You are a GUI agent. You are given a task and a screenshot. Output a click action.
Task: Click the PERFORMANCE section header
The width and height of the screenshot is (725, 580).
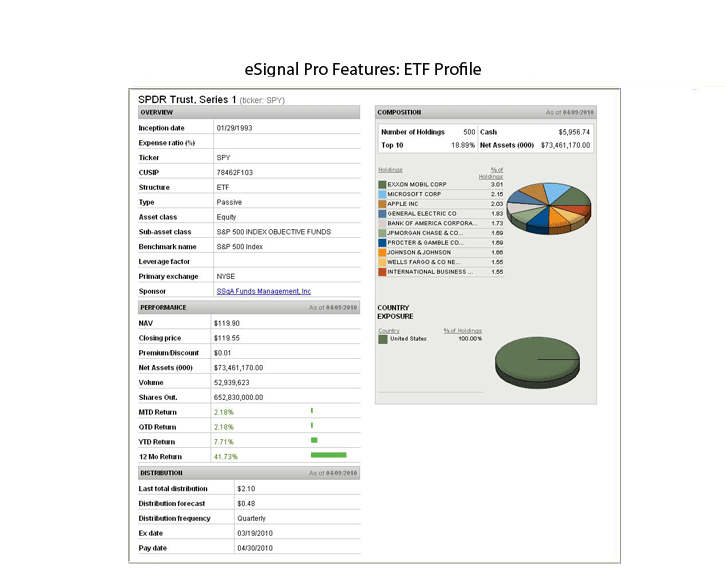coord(249,308)
